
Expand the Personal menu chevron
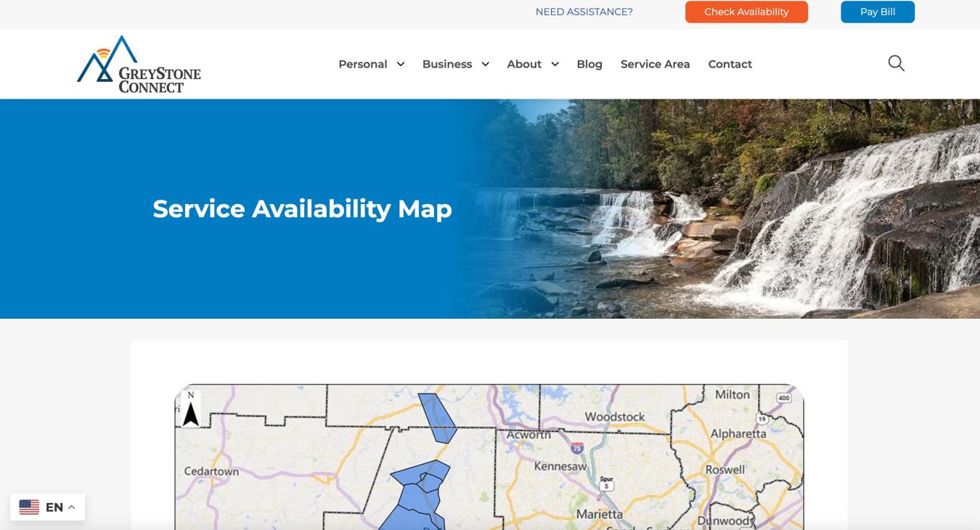pos(400,64)
